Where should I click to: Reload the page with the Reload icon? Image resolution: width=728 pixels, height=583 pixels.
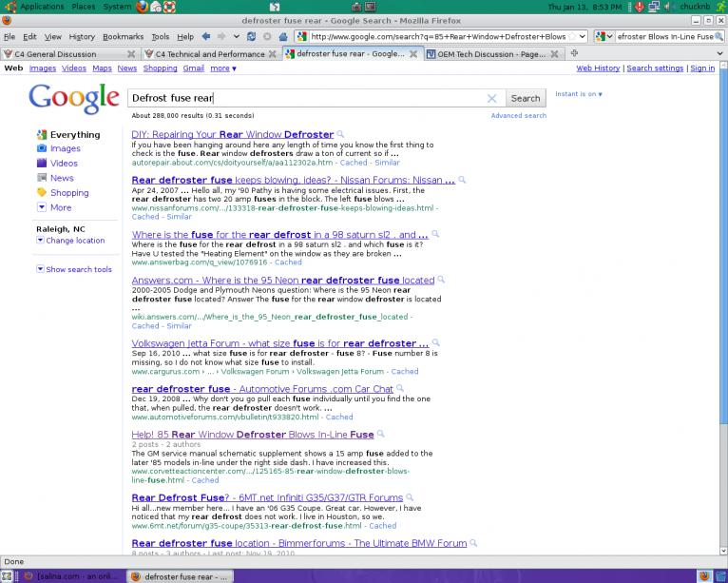coord(251,36)
